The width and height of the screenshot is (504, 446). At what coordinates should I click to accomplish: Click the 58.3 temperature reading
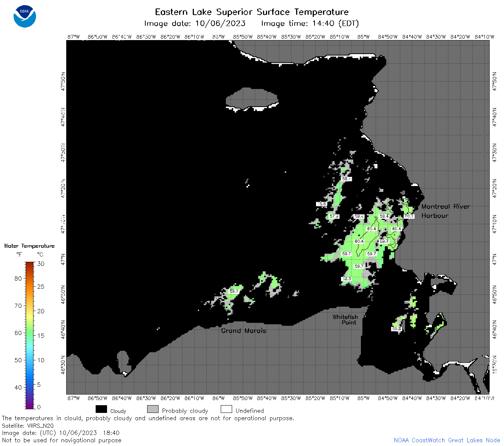pyautogui.click(x=347, y=279)
